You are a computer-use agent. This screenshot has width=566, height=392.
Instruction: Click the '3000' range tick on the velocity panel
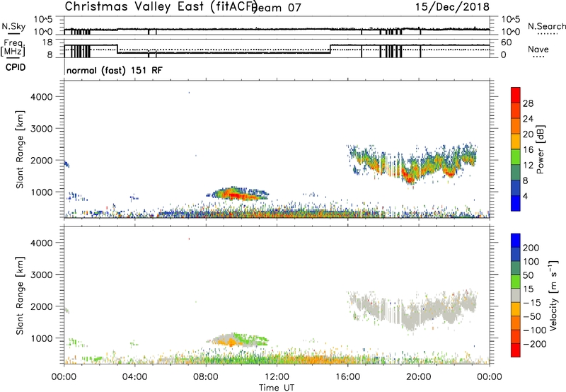[x=42, y=275]
